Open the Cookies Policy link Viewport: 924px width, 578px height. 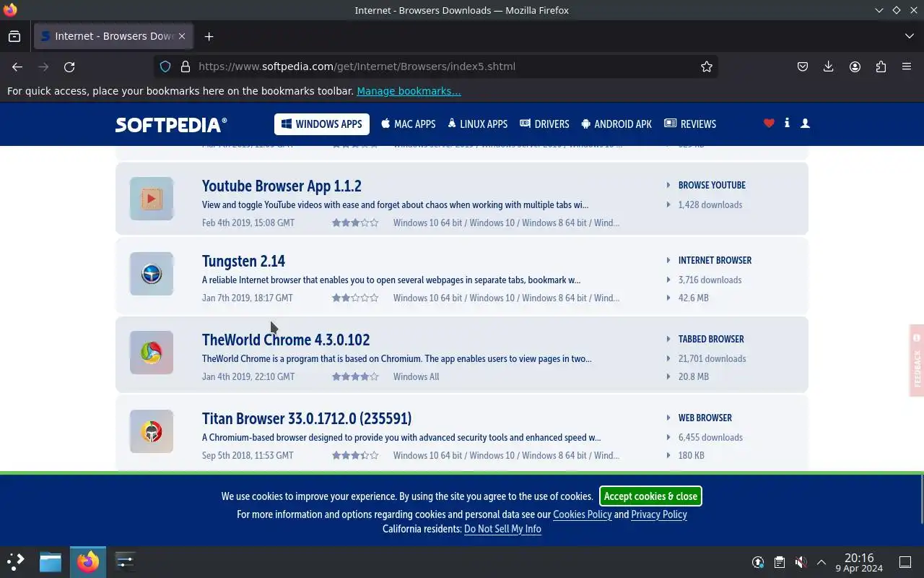pyautogui.click(x=582, y=514)
